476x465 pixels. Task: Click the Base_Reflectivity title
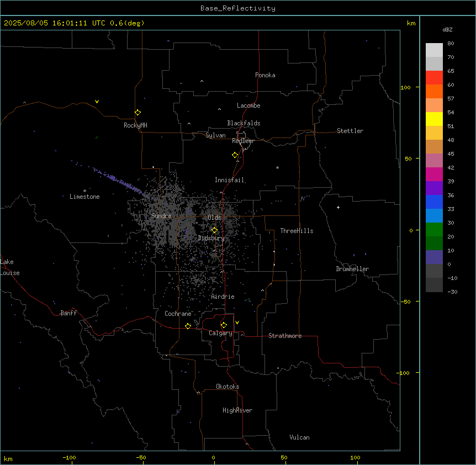[x=238, y=8]
